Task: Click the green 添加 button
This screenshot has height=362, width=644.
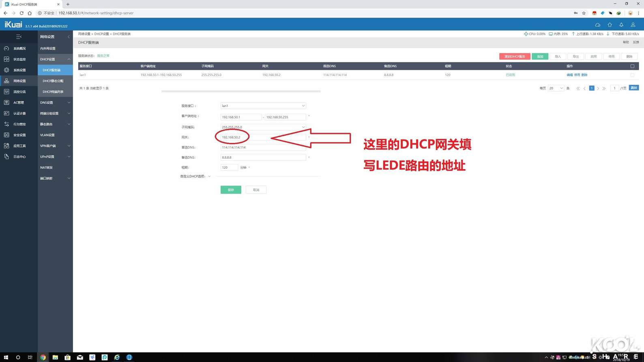Action: pos(540,56)
